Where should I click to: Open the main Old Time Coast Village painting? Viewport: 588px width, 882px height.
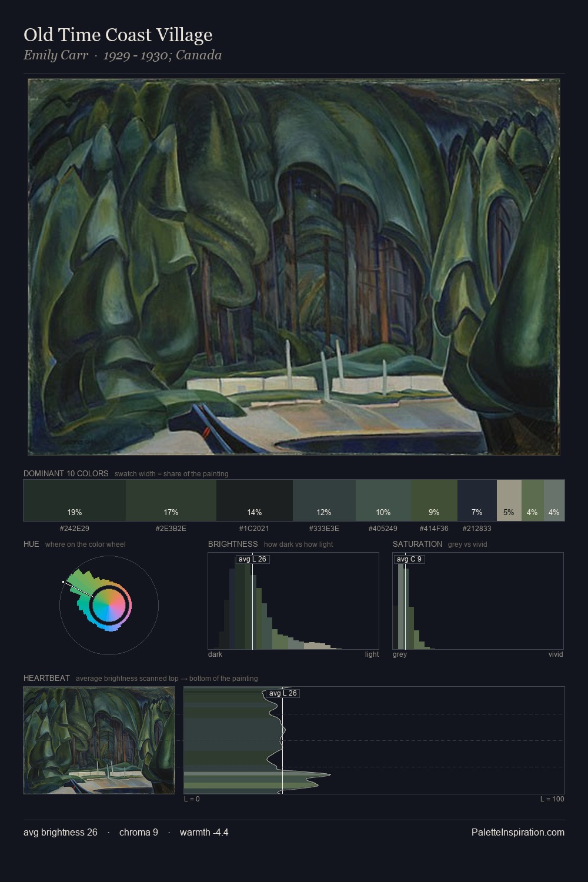[294, 267]
